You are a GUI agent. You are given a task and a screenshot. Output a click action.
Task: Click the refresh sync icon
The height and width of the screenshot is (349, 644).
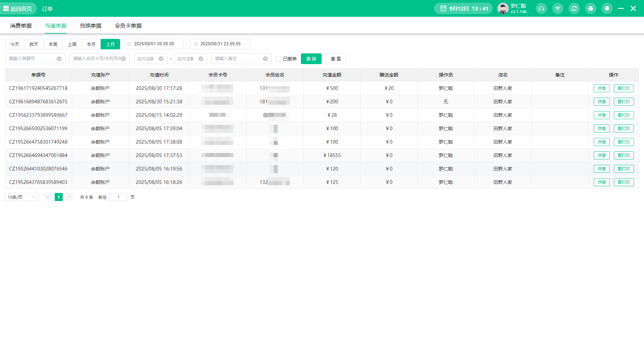[574, 8]
